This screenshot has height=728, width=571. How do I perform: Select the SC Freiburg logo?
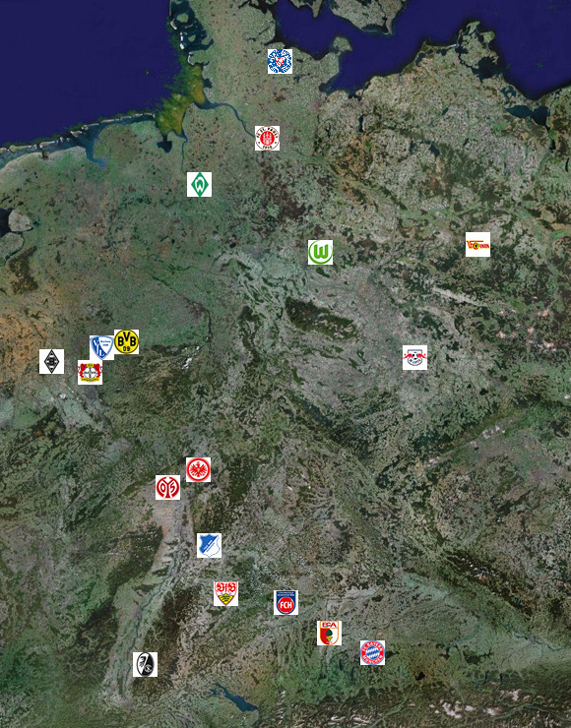coord(145,664)
